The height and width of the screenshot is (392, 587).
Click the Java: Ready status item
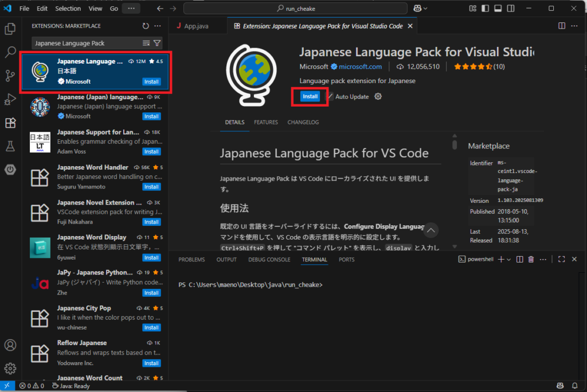[71, 386]
